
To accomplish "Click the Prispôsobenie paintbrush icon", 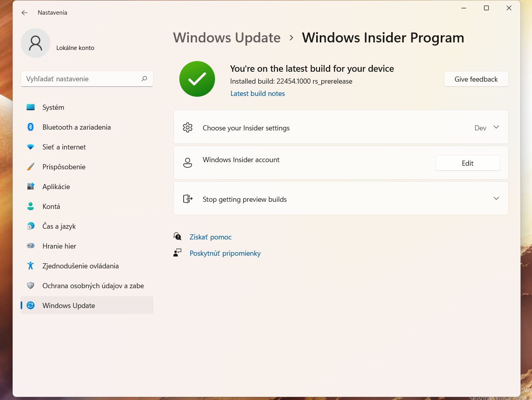I will click(31, 167).
